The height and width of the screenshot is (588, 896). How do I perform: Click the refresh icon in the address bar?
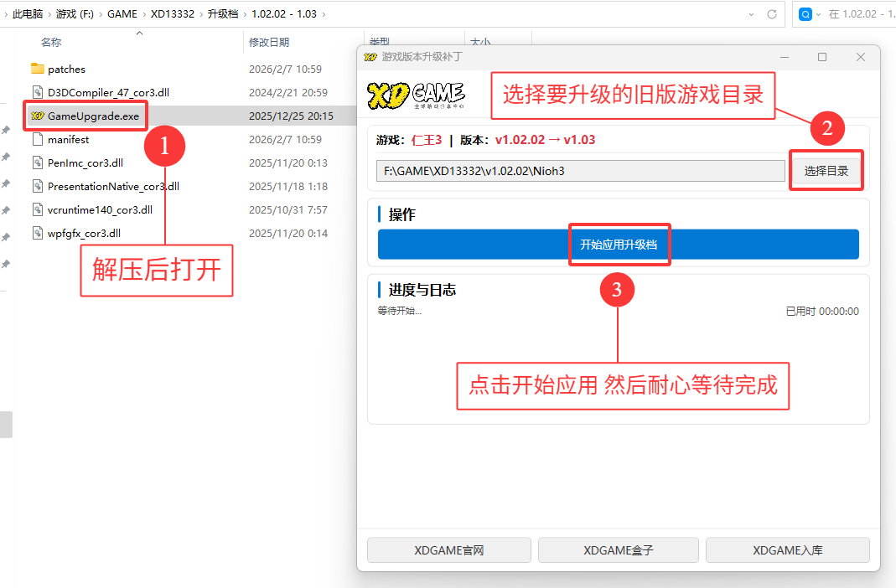coord(770,14)
